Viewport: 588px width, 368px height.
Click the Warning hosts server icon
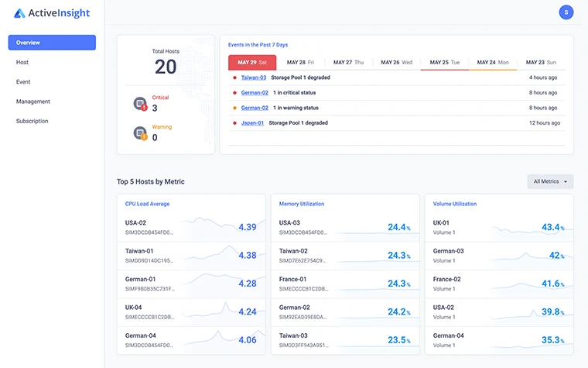[140, 133]
